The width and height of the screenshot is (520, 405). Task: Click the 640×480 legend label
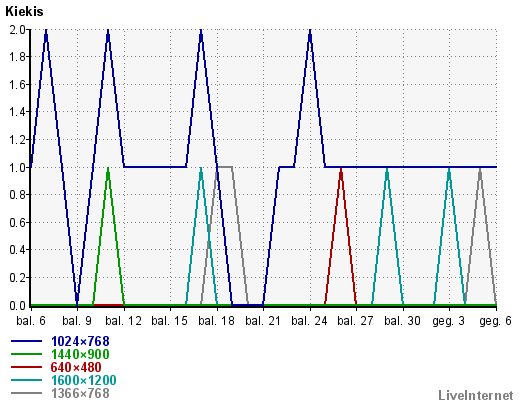[76, 367]
